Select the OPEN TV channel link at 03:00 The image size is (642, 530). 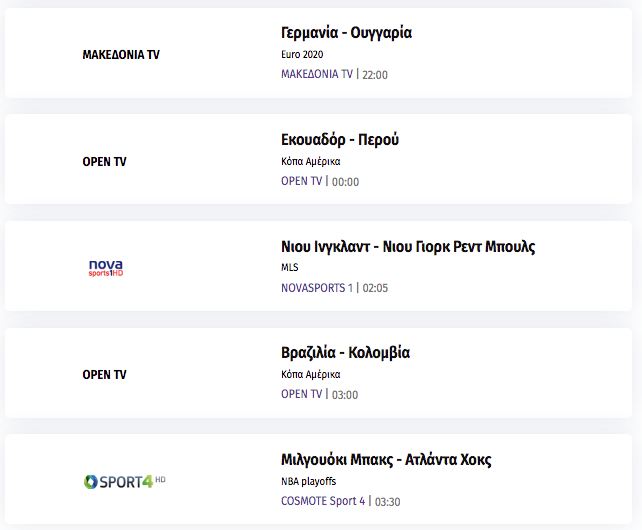[x=301, y=394]
